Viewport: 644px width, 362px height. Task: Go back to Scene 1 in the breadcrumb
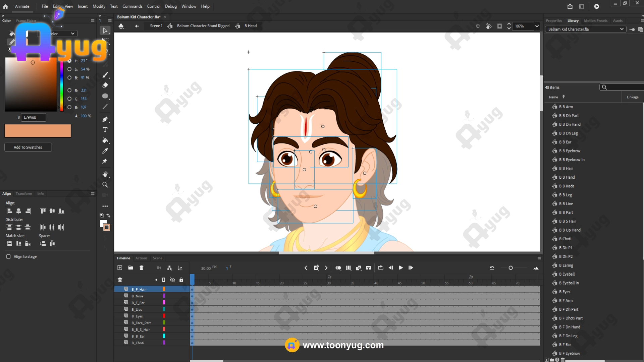156,26
